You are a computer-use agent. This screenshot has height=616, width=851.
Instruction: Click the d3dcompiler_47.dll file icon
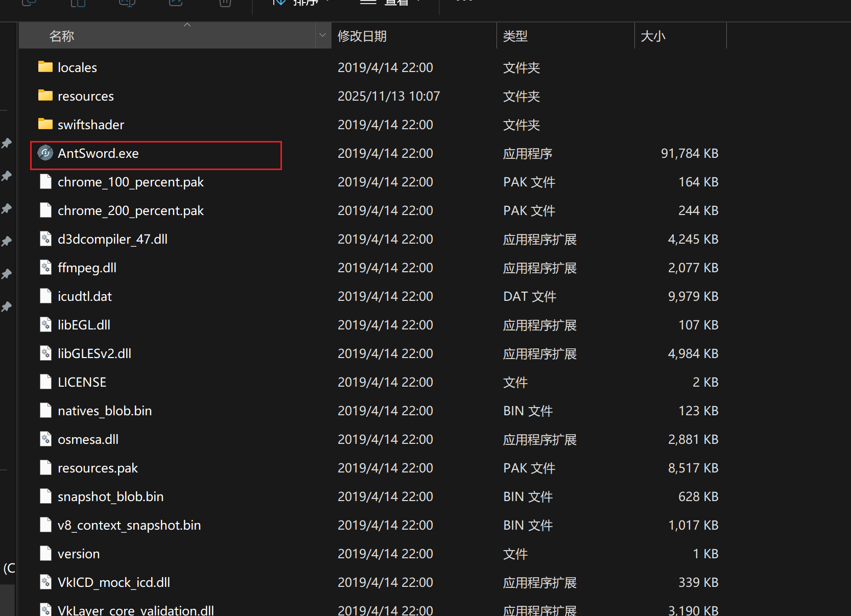(x=45, y=239)
